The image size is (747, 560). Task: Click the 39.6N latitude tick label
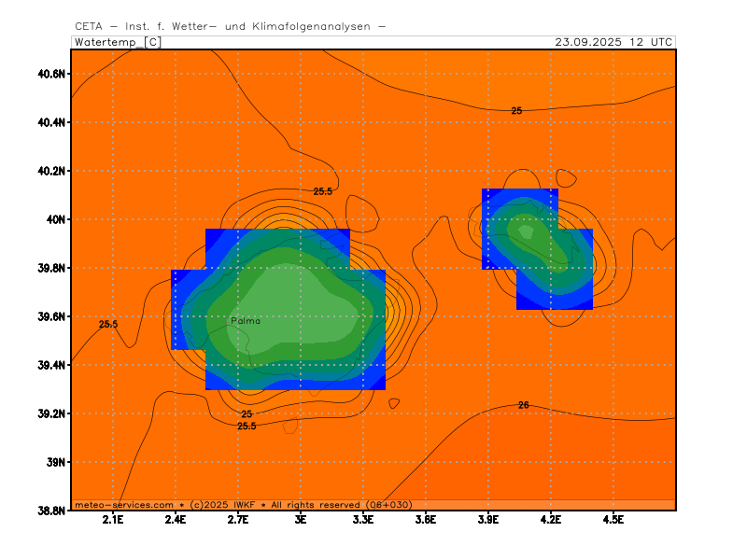point(51,316)
